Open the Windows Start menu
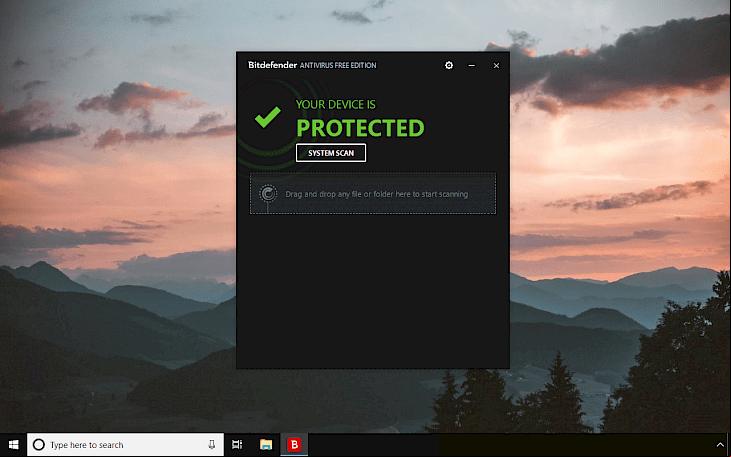Viewport: 731px width, 457px height. coord(14,445)
